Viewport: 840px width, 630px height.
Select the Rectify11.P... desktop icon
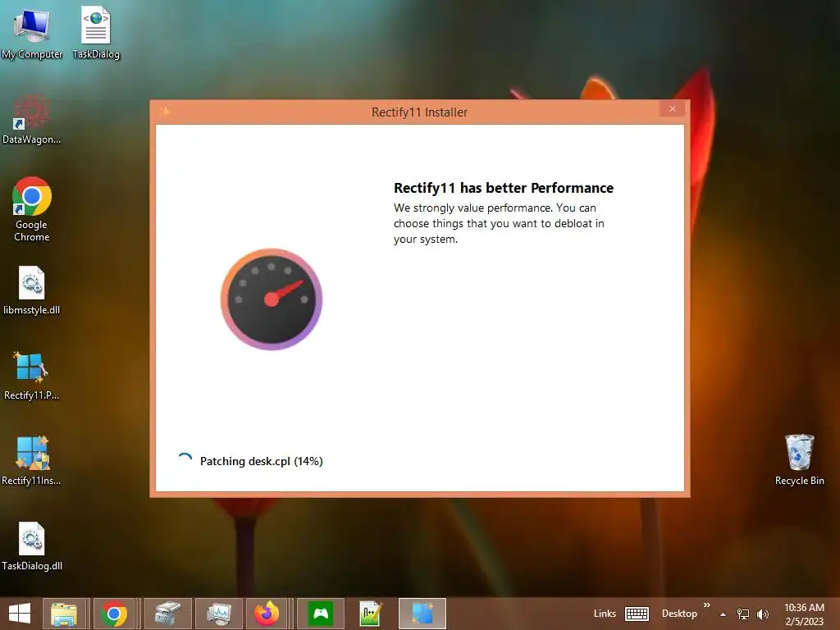(x=32, y=376)
